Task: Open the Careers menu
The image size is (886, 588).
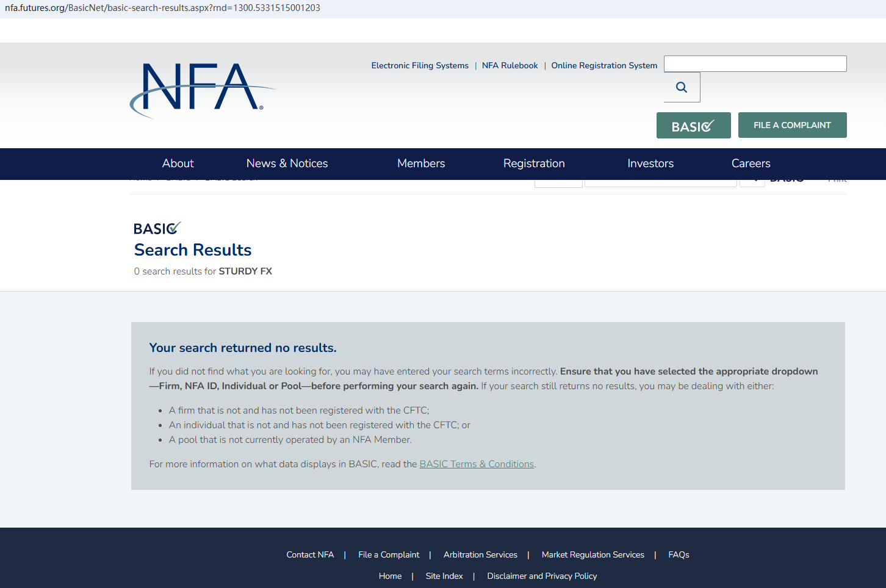Action: click(x=751, y=163)
